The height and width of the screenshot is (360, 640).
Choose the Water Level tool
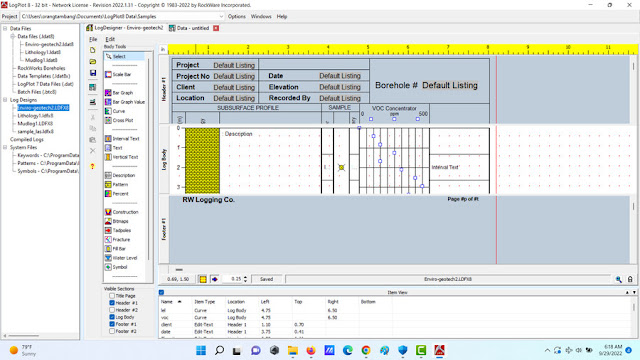121,258
